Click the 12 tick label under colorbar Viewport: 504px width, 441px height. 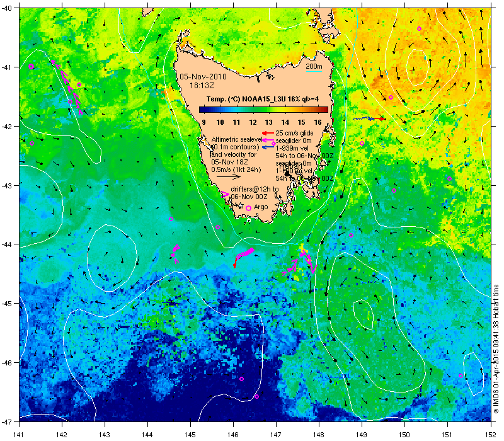click(253, 122)
